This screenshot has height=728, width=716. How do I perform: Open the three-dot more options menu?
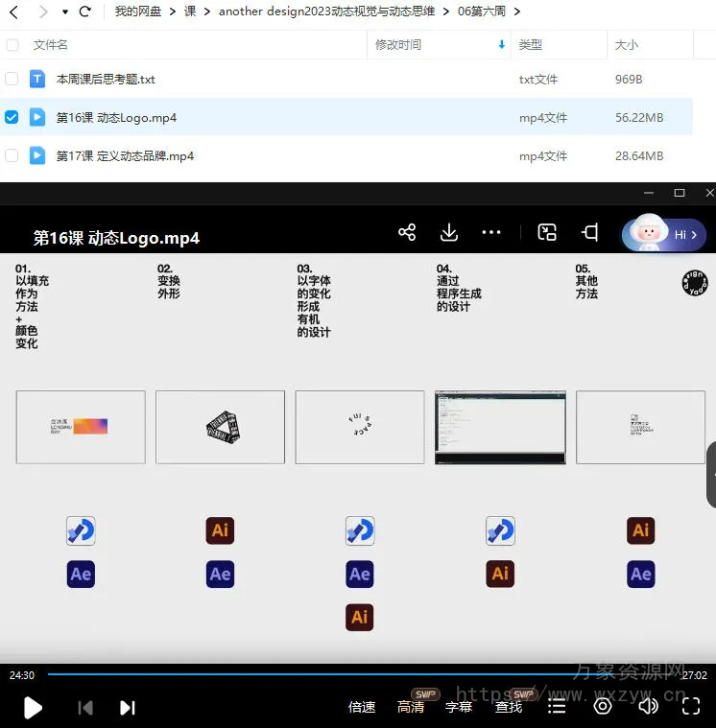pos(491,232)
